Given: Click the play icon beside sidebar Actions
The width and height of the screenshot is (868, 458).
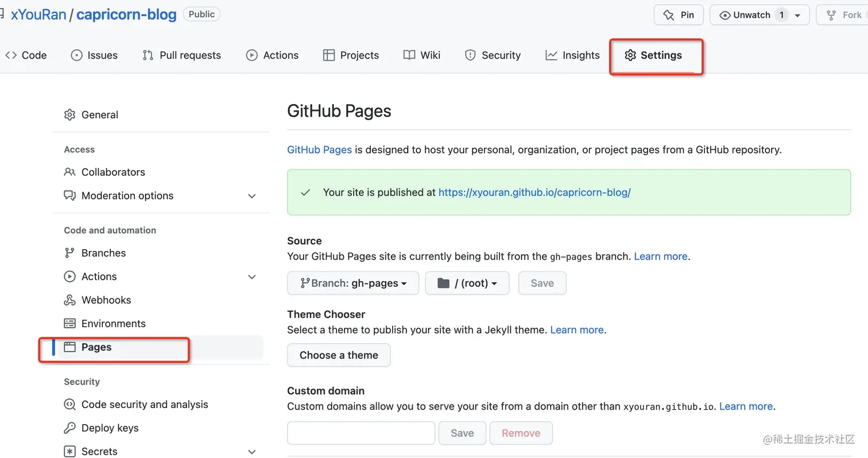Looking at the screenshot, I should [x=69, y=276].
